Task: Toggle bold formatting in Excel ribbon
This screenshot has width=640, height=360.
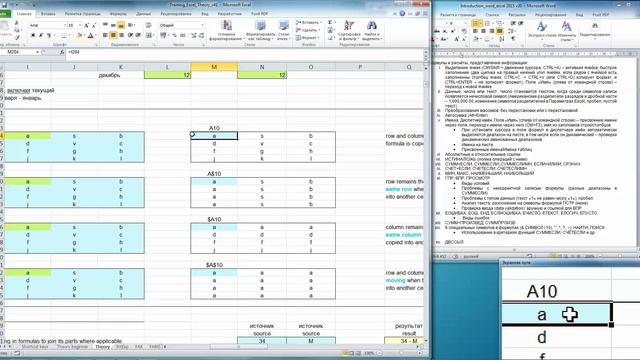Action: (x=33, y=36)
